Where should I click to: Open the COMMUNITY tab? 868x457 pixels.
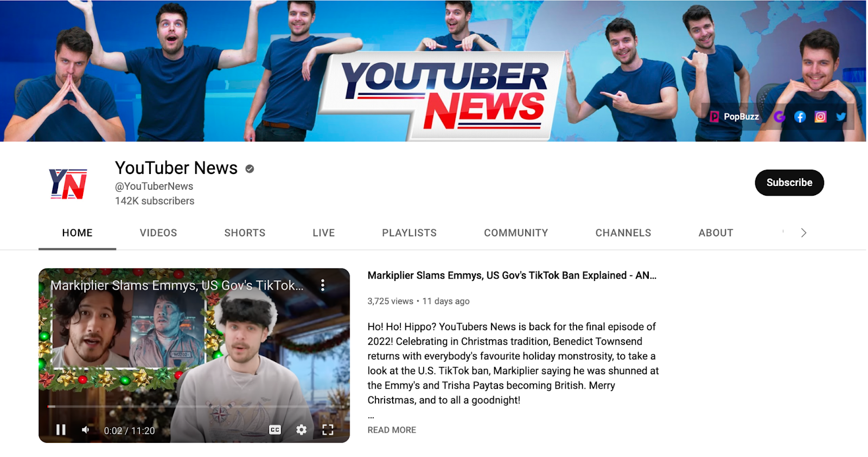point(516,233)
